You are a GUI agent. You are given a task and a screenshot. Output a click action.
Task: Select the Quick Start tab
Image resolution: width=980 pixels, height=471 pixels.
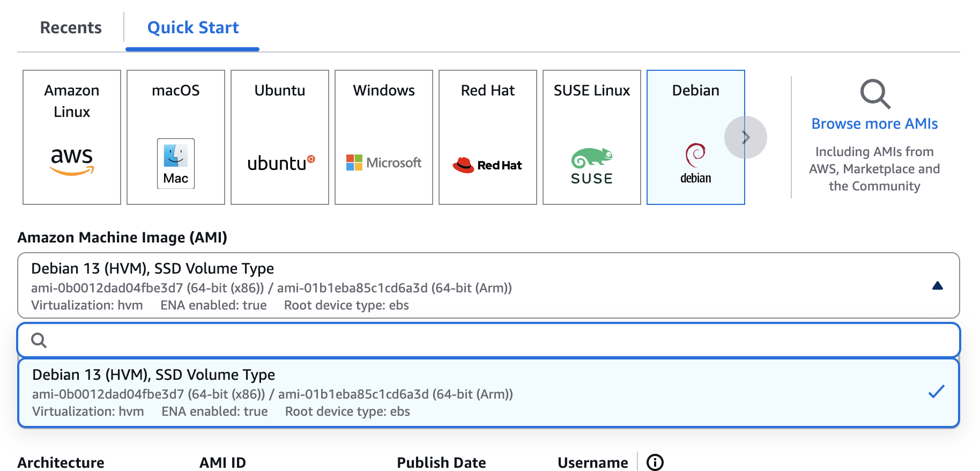pos(193,27)
